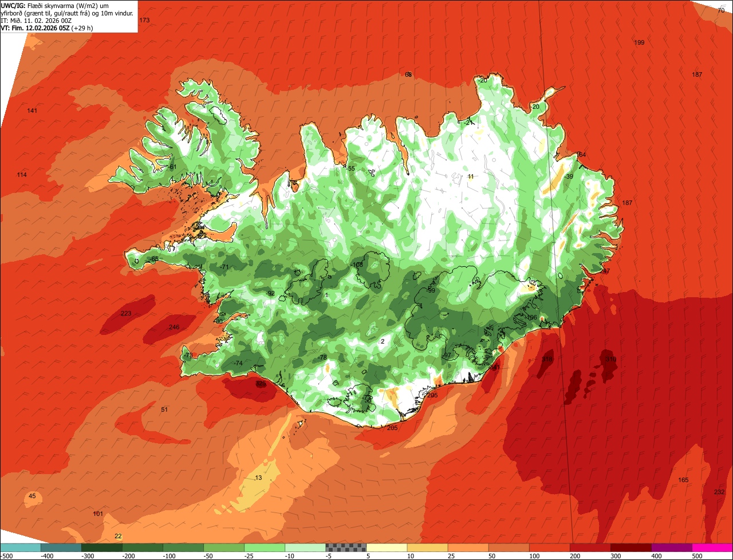The image size is (733, 560).
Task: Click the '-300' legend scale label
Action: [x=87, y=556]
